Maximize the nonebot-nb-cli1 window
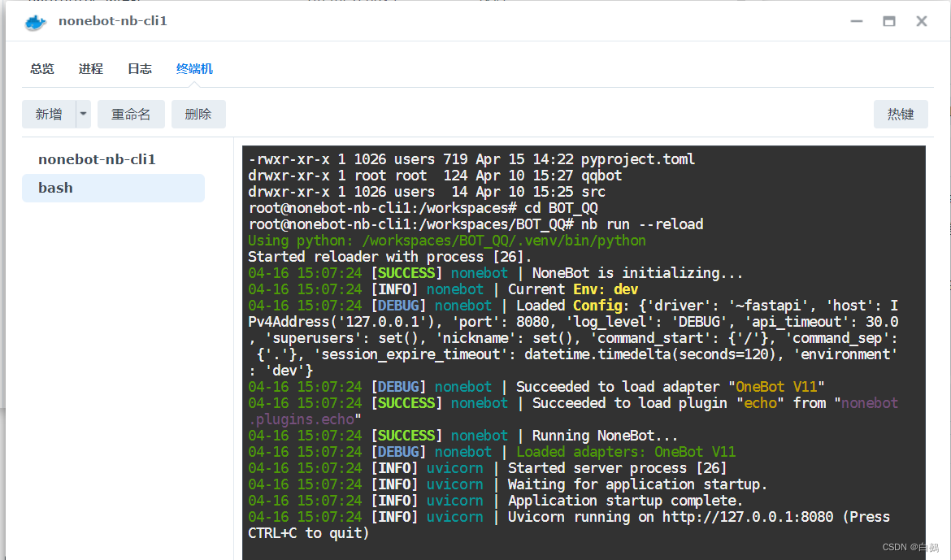This screenshot has height=560, width=951. click(x=889, y=21)
